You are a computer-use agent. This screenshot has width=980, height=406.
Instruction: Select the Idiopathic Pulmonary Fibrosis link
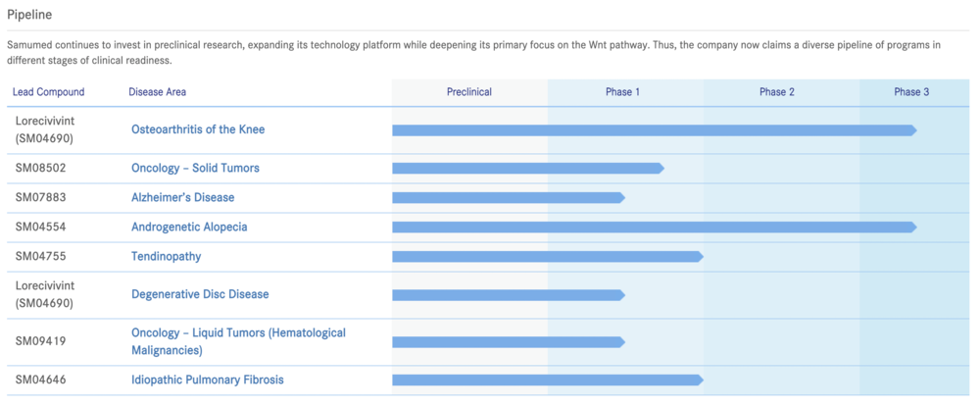(x=208, y=380)
